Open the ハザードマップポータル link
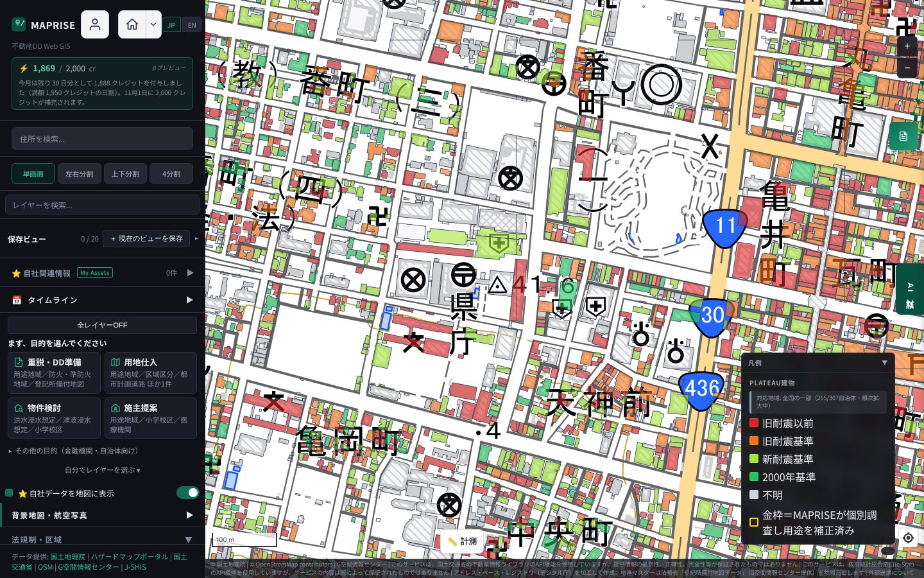924x578 pixels. [130, 557]
